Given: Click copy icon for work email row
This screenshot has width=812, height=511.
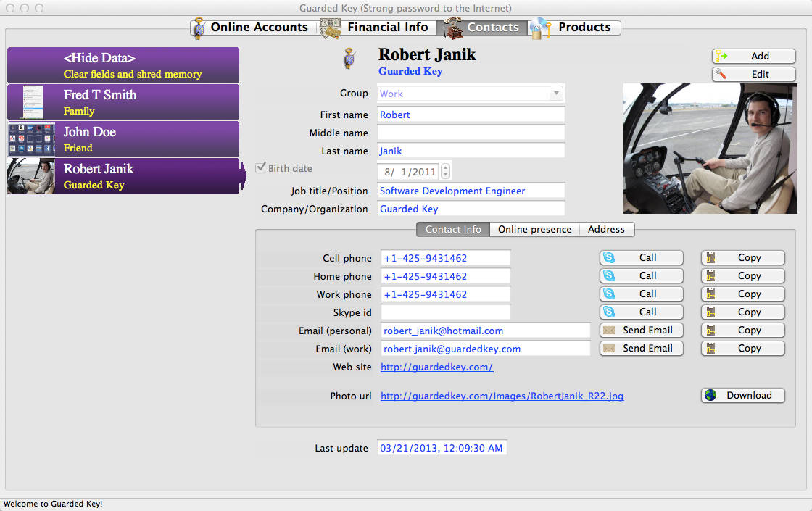Looking at the screenshot, I should (710, 349).
